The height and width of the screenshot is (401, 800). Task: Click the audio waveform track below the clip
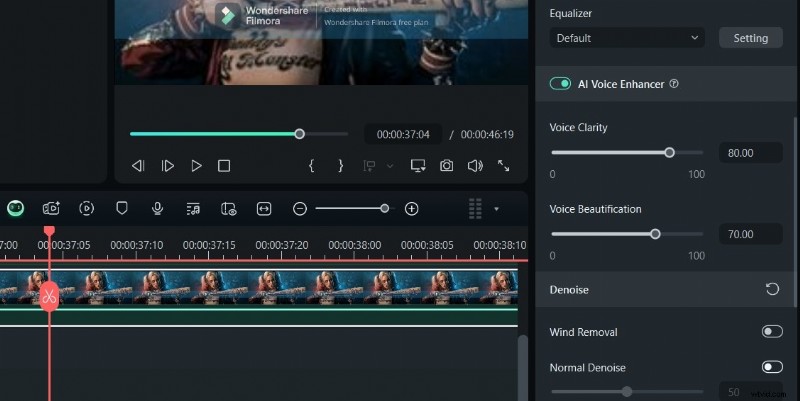pyautogui.click(x=259, y=316)
